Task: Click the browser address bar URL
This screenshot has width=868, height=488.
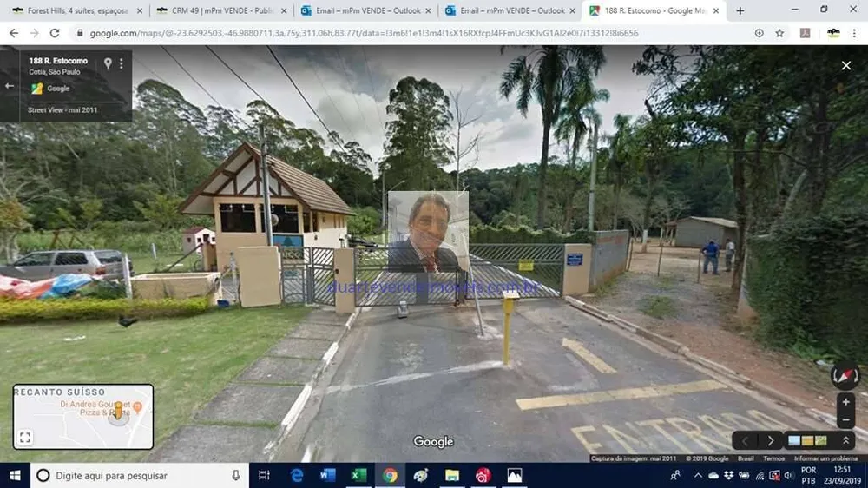Action: coord(364,33)
